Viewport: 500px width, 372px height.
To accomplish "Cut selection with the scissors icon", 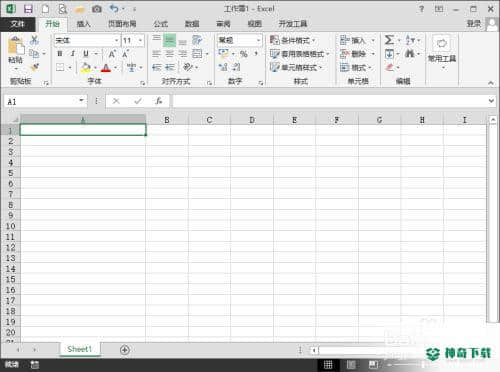I will click(34, 40).
